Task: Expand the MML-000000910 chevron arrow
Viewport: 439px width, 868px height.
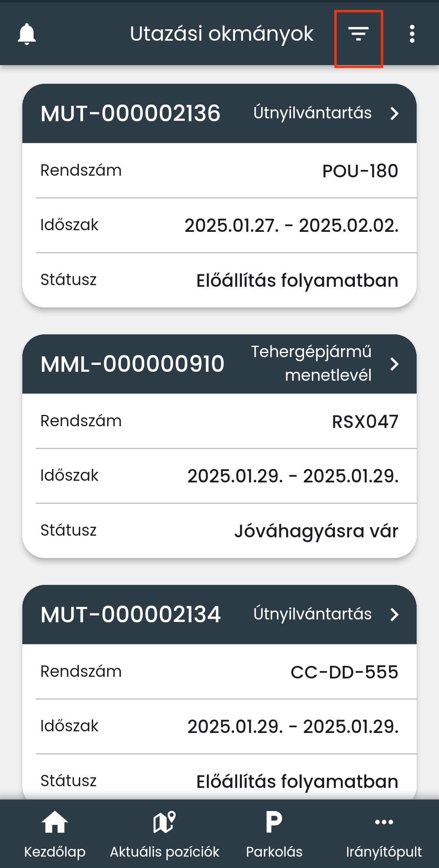Action: (394, 364)
